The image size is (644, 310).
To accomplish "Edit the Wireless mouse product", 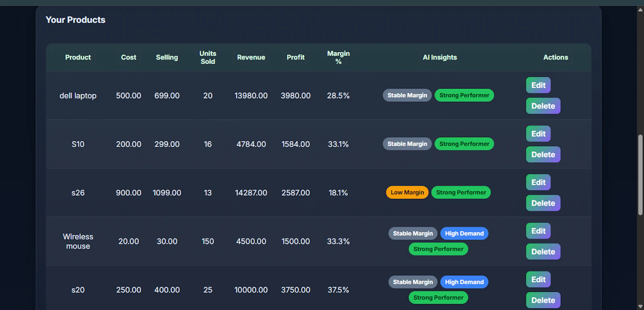I will [538, 231].
